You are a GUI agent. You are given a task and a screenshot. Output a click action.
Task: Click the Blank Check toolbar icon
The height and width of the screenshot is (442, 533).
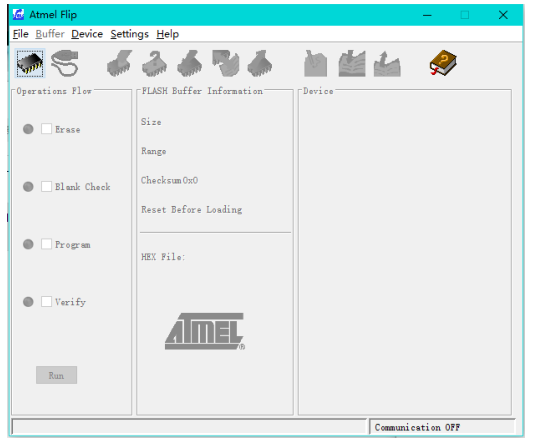154,63
